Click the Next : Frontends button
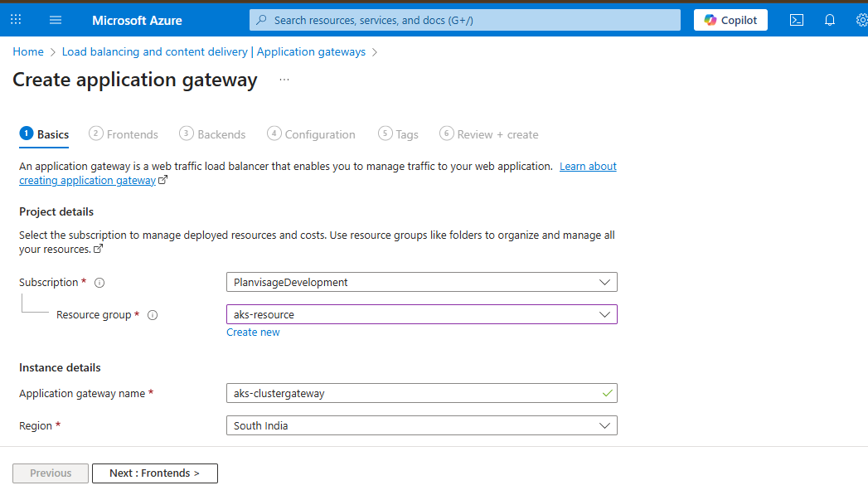Screen dimensions: 868x495 point(154,473)
